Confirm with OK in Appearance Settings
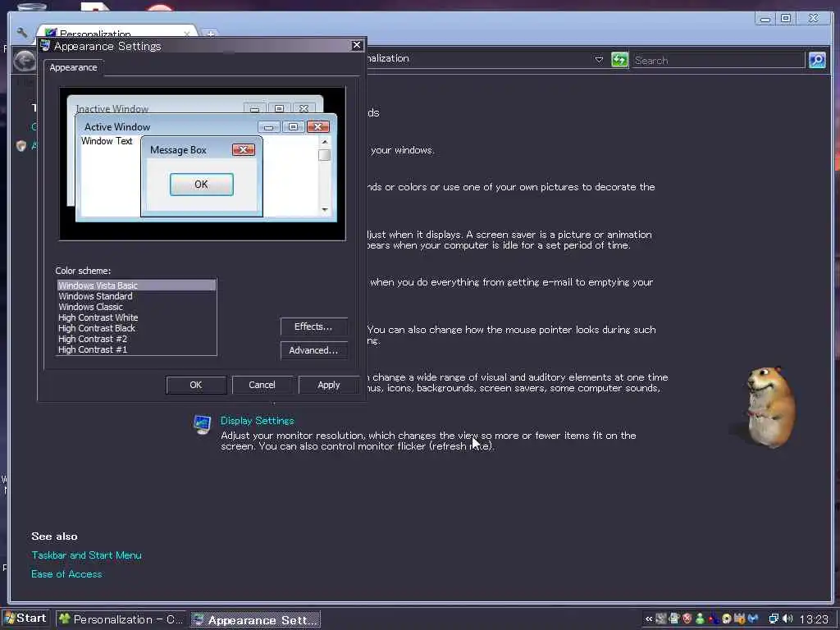Viewport: 840px width, 630px height. pyautogui.click(x=196, y=385)
